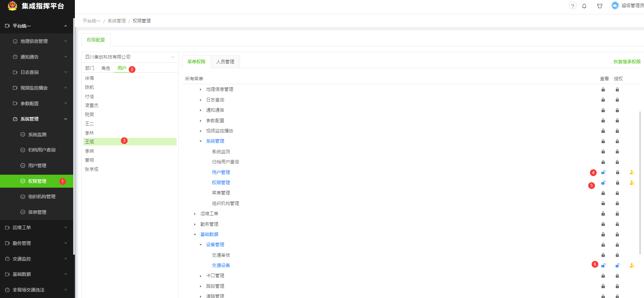The image size is (644, 298).
Task: Open the notifications bell icon
Action: click(x=584, y=6)
